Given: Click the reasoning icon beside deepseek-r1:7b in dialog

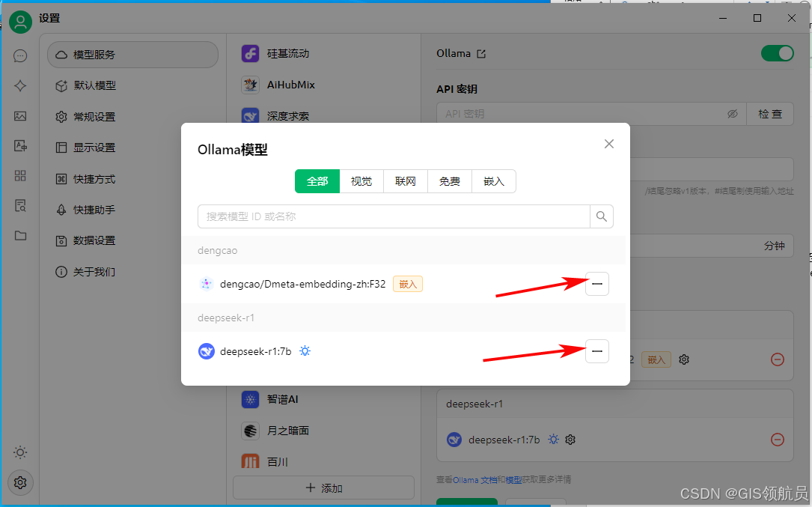Looking at the screenshot, I should click(x=305, y=351).
